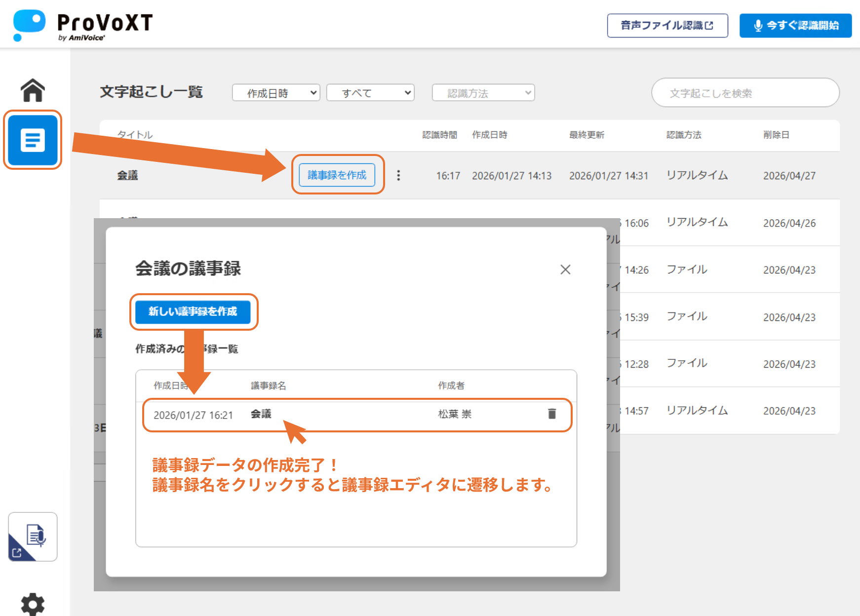Image resolution: width=860 pixels, height=616 pixels.
Task: Open the transcription list sidebar icon
Action: 33,140
